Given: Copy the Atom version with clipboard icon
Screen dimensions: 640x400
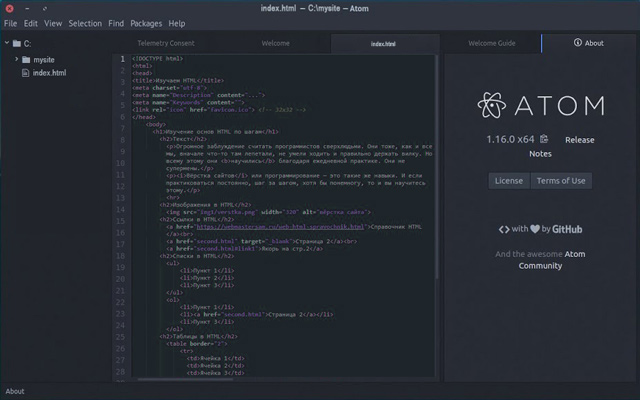Looking at the screenshot, I should point(544,139).
